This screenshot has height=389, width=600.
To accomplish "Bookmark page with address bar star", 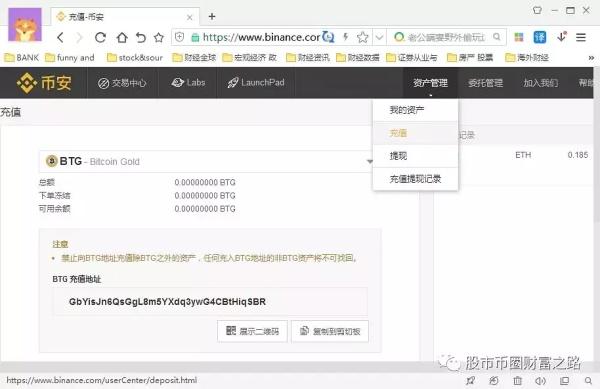I will point(362,37).
